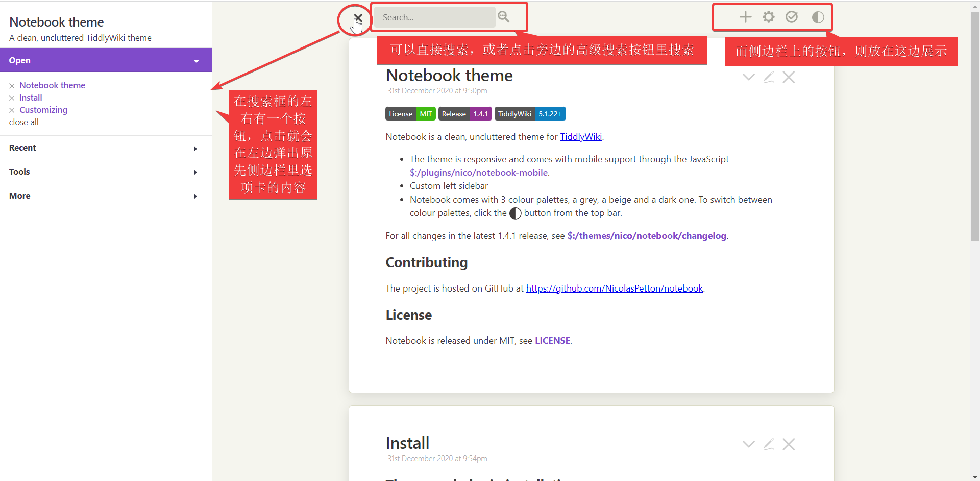Close Customizing from the Open list

tap(12, 110)
